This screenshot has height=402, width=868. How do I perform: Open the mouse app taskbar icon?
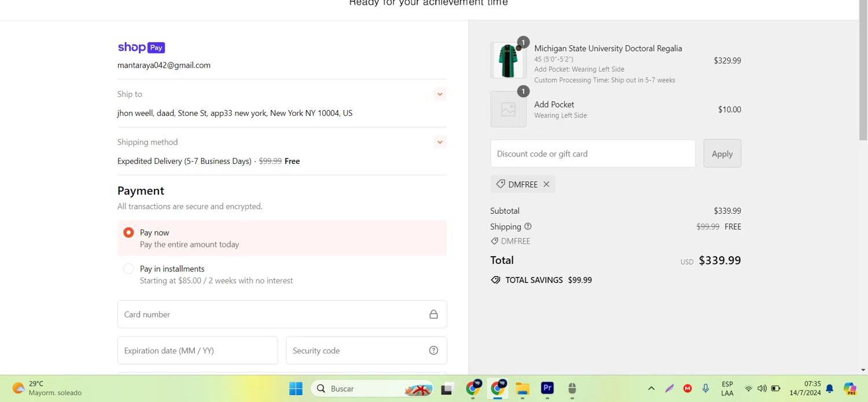click(572, 389)
